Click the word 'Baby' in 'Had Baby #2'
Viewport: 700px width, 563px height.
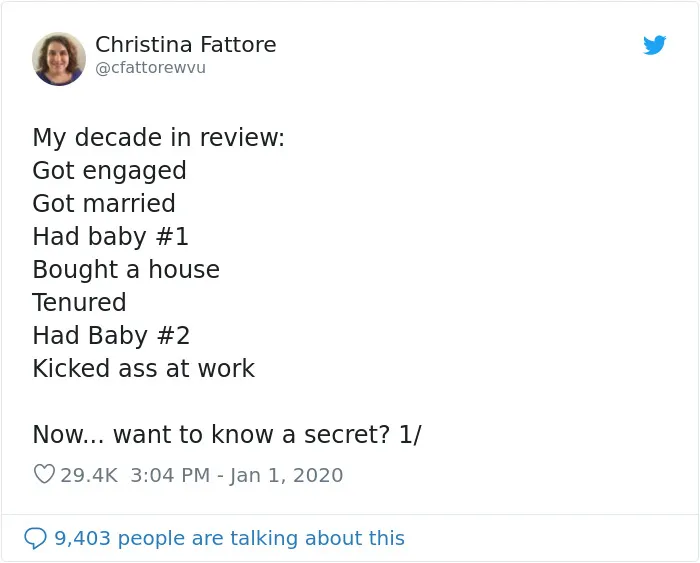point(118,336)
